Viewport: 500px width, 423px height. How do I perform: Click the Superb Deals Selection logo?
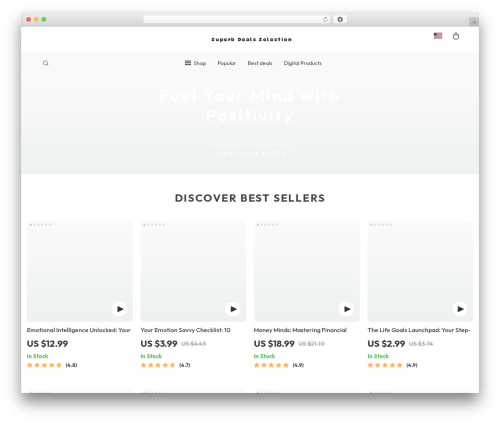point(251,39)
